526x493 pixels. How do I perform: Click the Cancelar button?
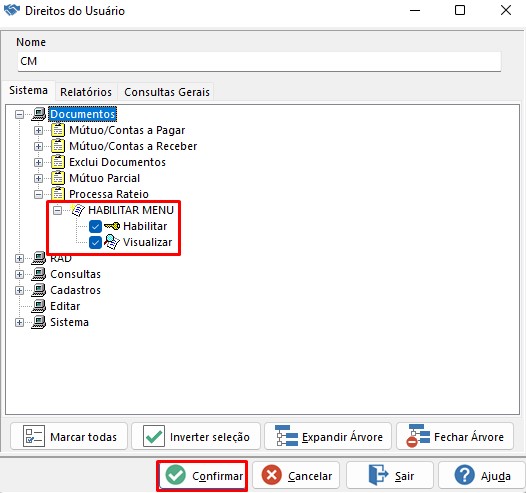(296, 475)
